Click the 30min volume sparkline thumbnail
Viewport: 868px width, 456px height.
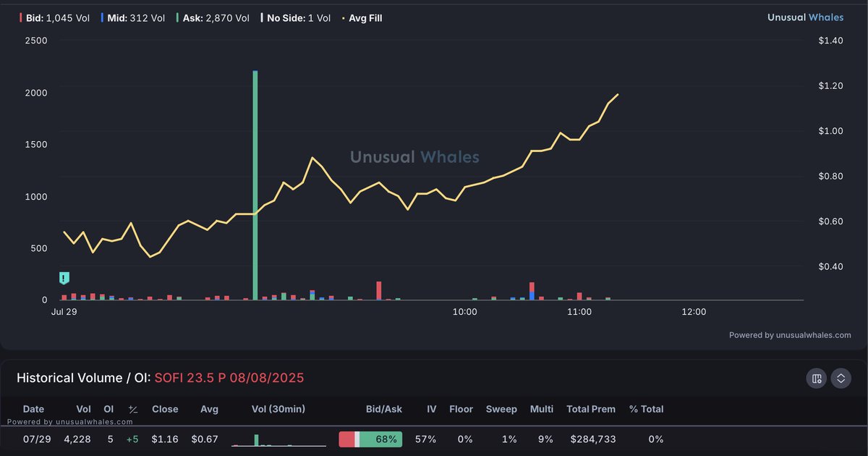tap(278, 439)
